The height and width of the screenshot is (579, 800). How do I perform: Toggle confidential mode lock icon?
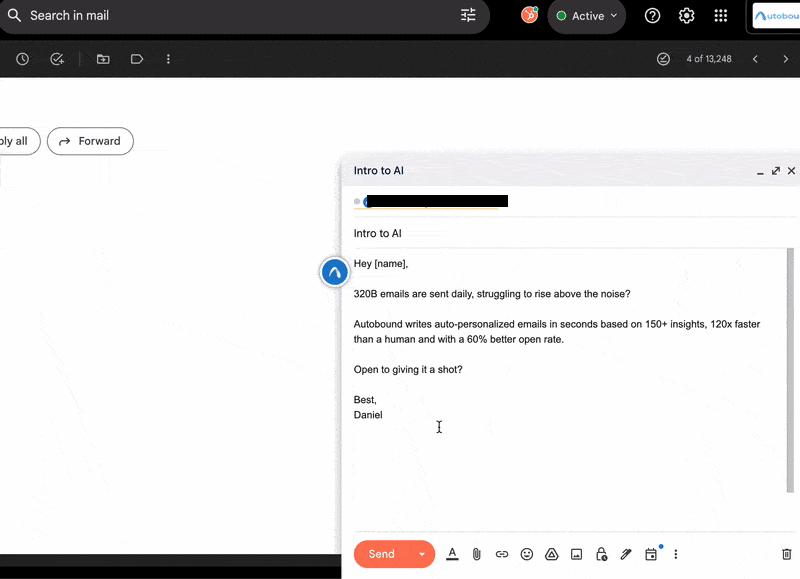point(602,554)
